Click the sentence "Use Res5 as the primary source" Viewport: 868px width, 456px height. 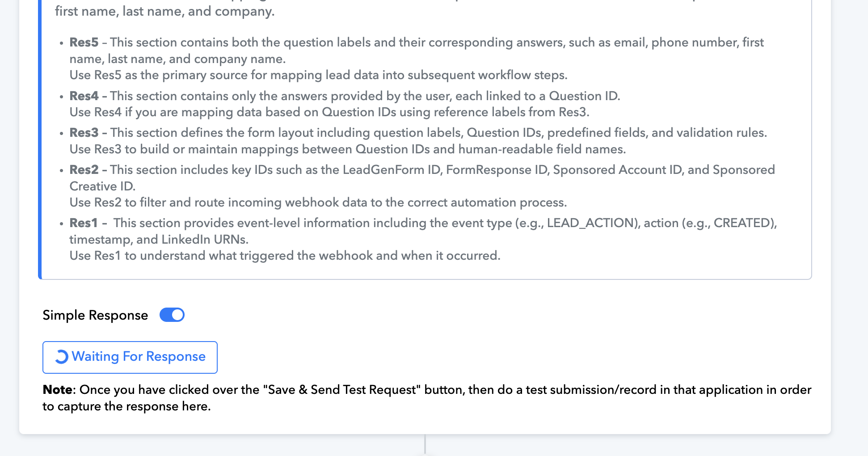click(318, 75)
